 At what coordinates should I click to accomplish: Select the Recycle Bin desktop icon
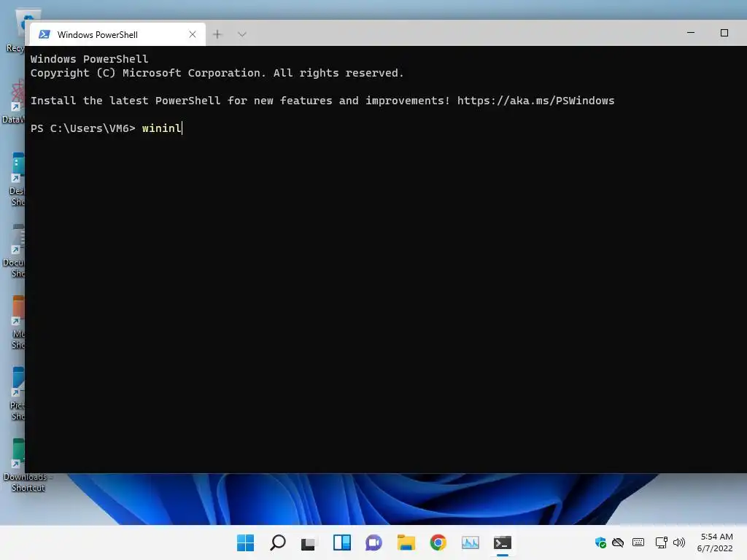click(16, 31)
